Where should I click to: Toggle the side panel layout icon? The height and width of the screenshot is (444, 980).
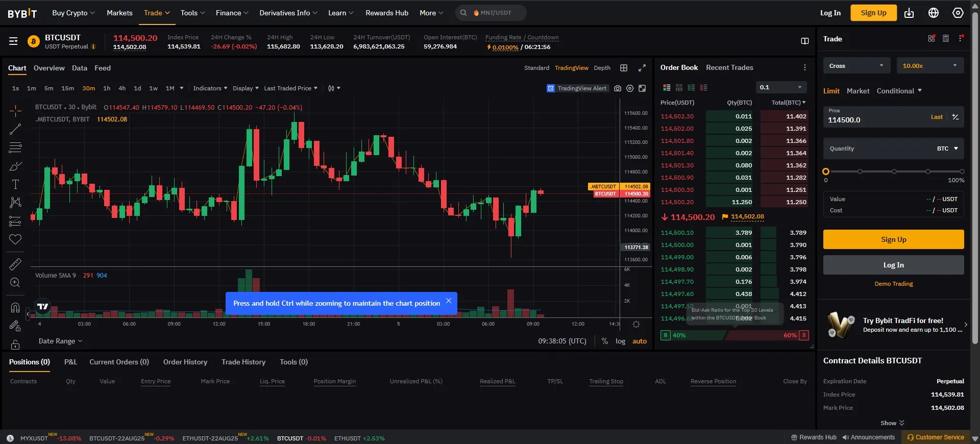[x=805, y=41]
